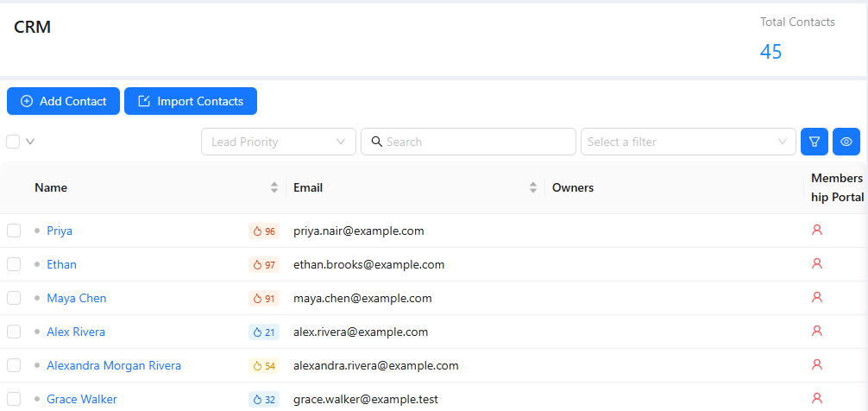Screen dimensions: 868x411
Task: Open the Select a filter dropdown
Action: point(688,142)
